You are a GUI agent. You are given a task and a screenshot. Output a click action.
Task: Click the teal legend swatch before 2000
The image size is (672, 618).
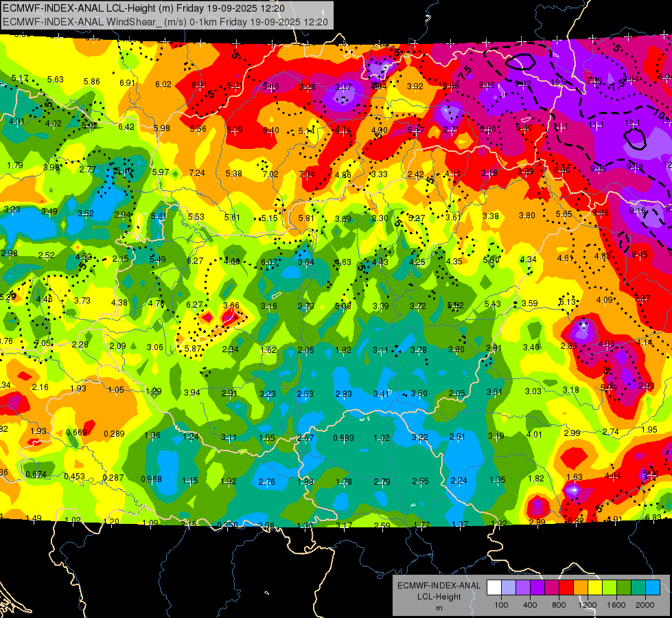click(638, 588)
